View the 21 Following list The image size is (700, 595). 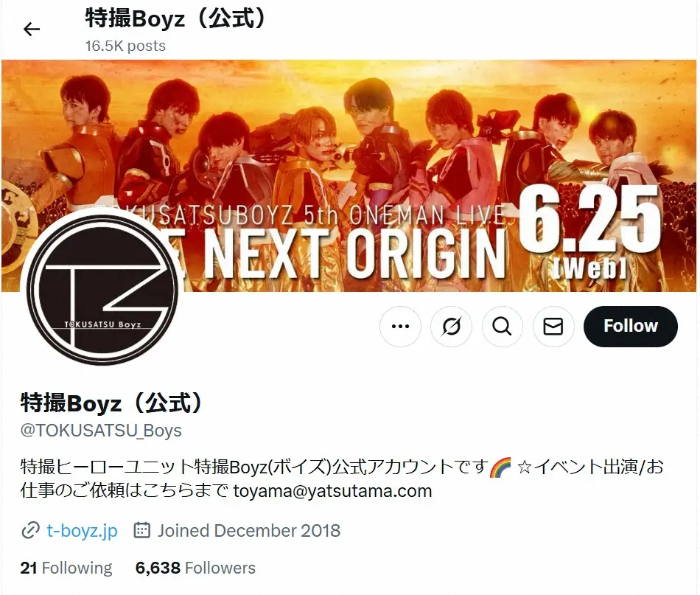(66, 568)
